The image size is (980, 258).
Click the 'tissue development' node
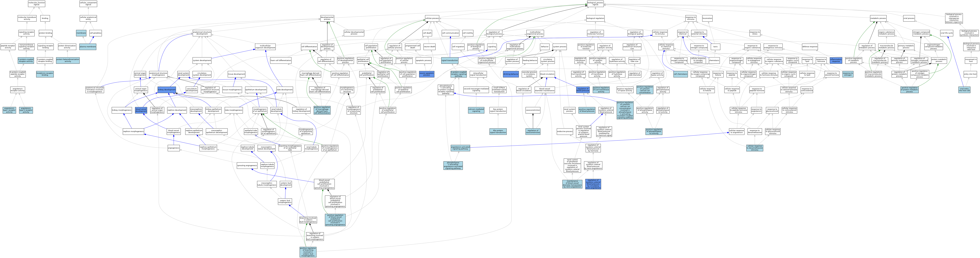(x=237, y=74)
